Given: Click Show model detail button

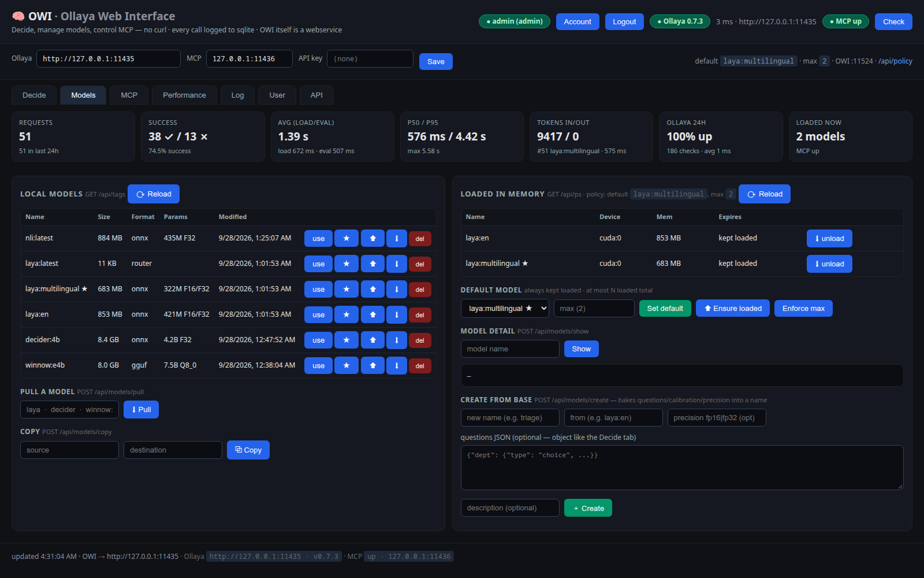Looking at the screenshot, I should [x=582, y=349].
